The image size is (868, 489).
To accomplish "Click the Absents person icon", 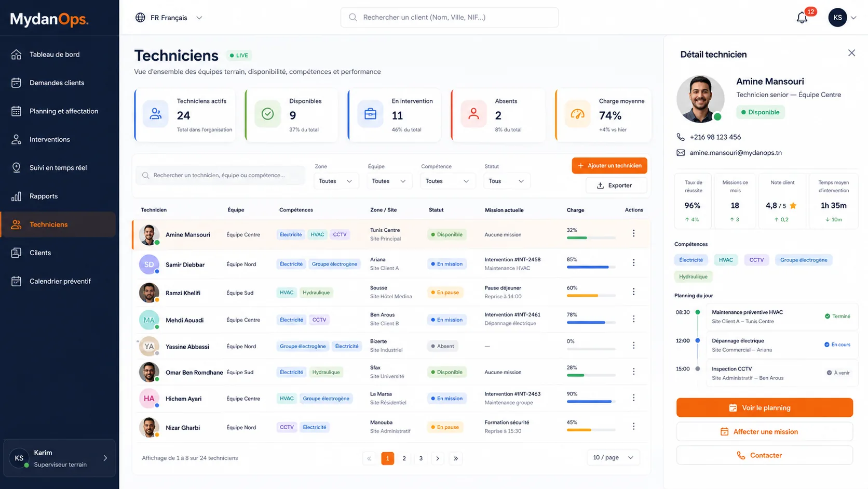I will click(473, 114).
